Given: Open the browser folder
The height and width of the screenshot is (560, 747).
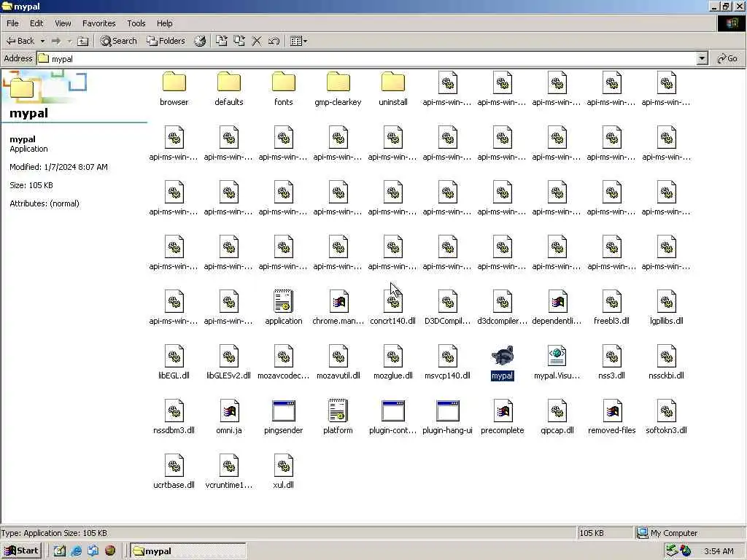Looking at the screenshot, I should (x=174, y=89).
